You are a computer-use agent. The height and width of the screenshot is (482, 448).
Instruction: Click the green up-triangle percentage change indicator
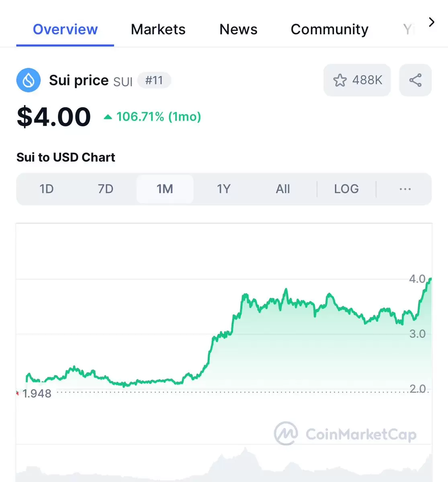click(108, 117)
